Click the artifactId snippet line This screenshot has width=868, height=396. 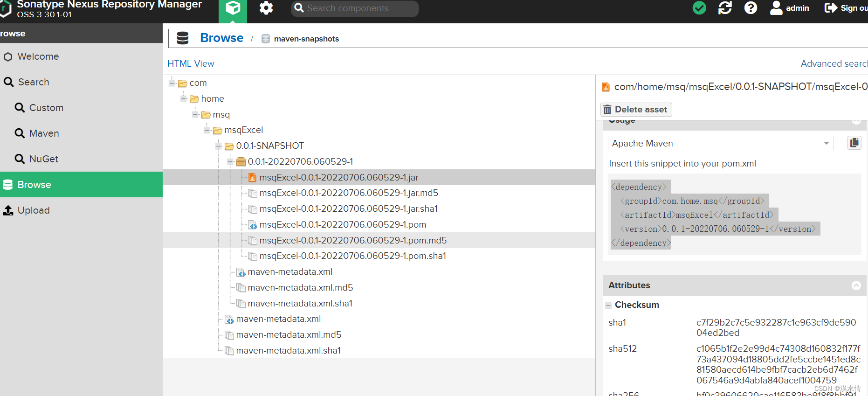point(697,215)
